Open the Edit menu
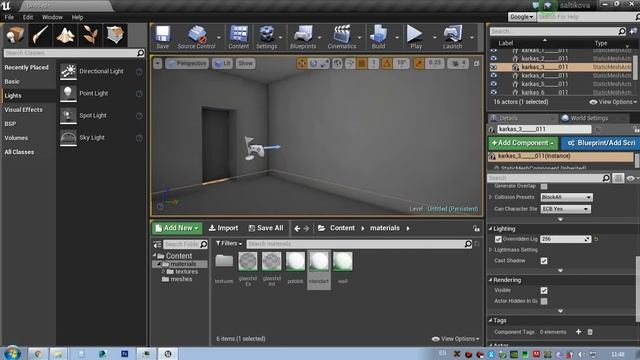The height and width of the screenshot is (360, 640). (28, 17)
